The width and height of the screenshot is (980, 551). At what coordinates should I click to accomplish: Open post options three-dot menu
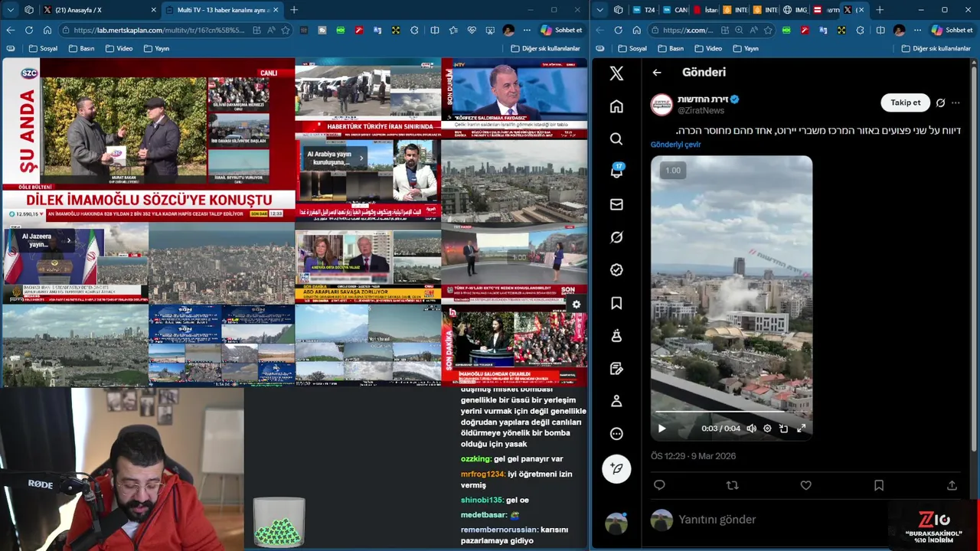(955, 103)
